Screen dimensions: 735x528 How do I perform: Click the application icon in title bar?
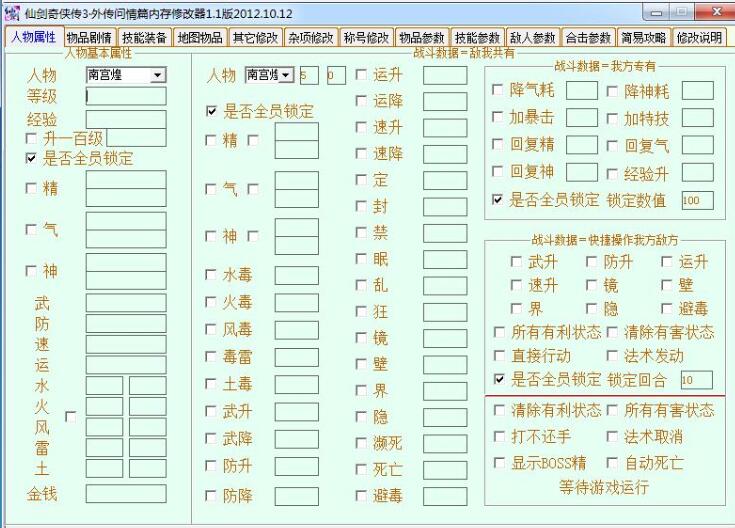pyautogui.click(x=11, y=13)
